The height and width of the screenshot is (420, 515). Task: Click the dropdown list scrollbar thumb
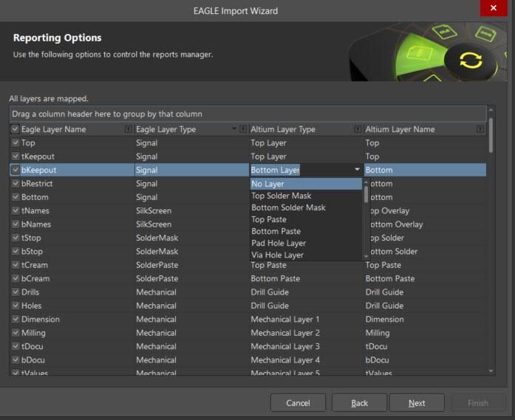point(366,194)
